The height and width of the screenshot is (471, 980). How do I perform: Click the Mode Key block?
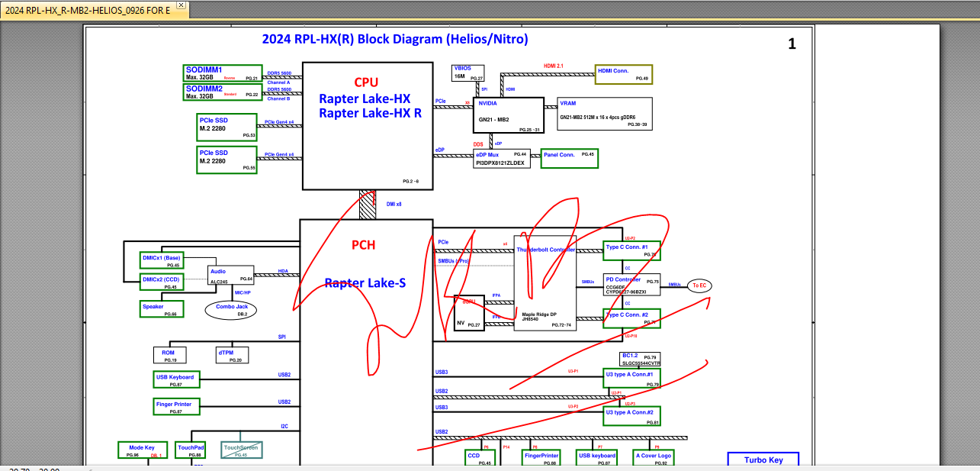(143, 450)
